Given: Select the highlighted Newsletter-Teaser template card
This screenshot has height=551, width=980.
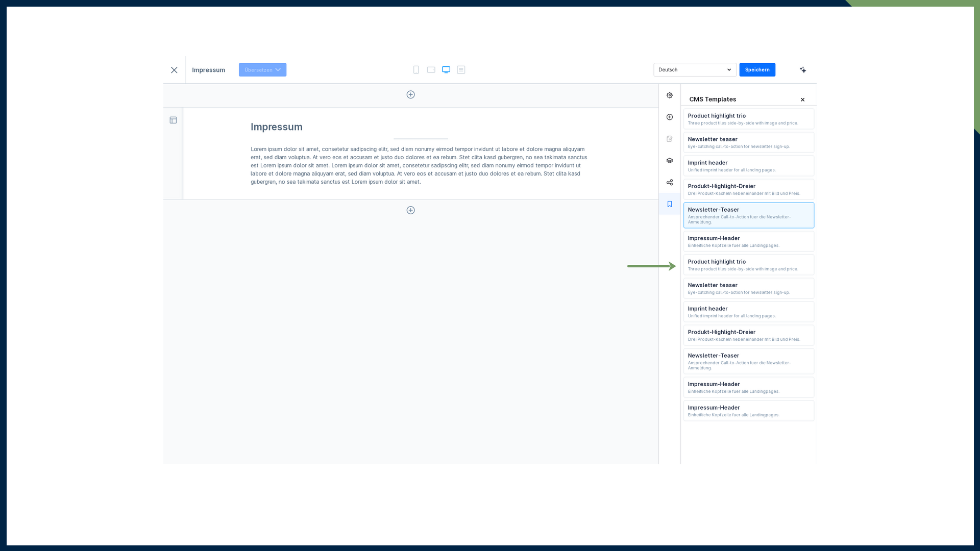Looking at the screenshot, I should tap(749, 215).
